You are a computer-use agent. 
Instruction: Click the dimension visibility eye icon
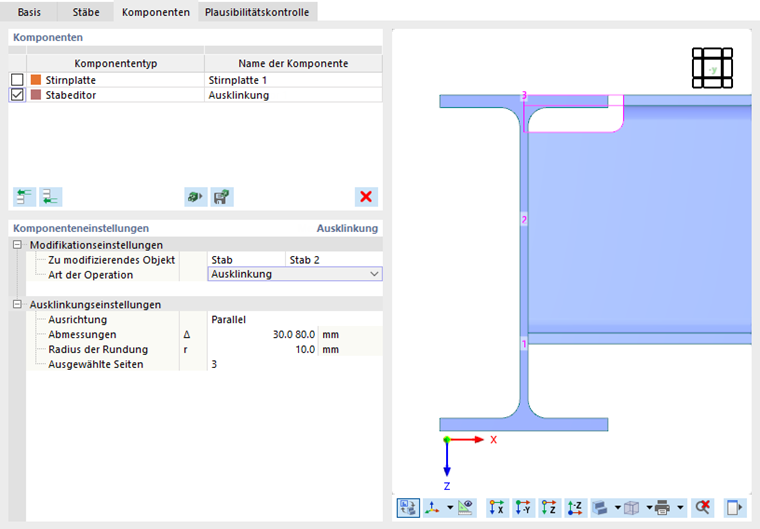pyautogui.click(x=465, y=508)
